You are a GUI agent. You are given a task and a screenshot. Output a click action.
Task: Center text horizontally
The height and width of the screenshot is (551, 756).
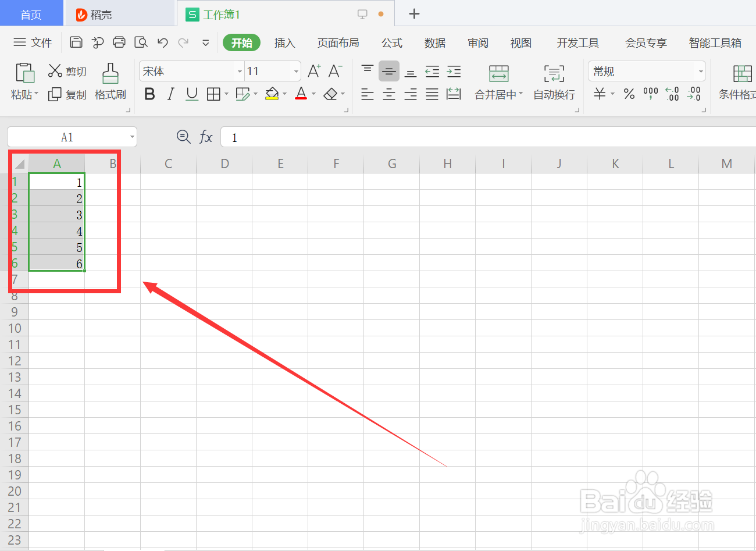click(389, 94)
